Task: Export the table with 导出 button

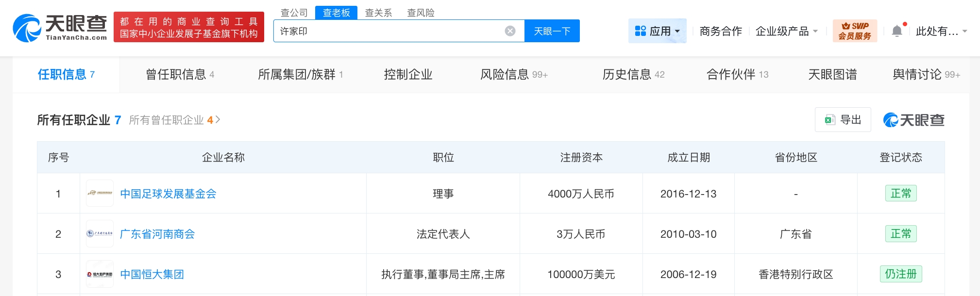Action: coord(843,119)
